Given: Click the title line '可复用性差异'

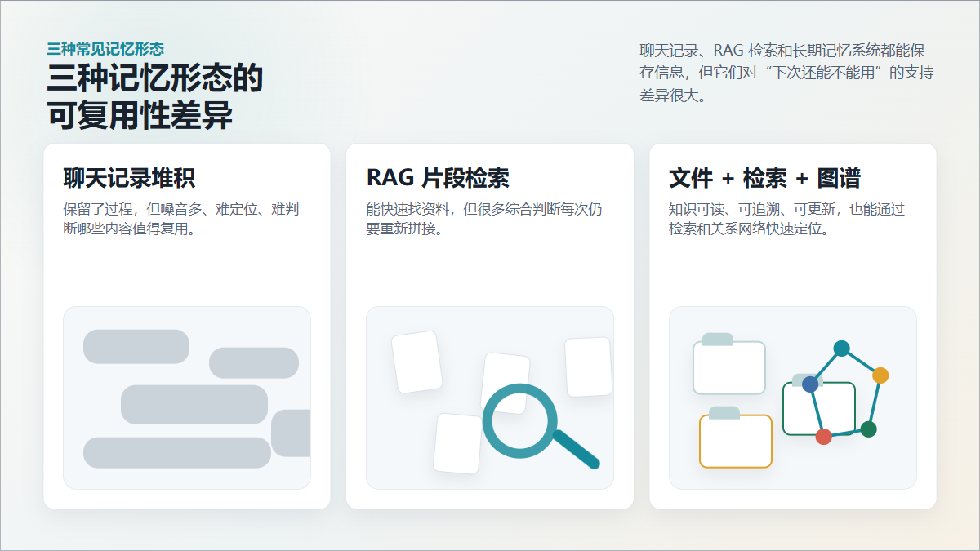Looking at the screenshot, I should tap(140, 115).
